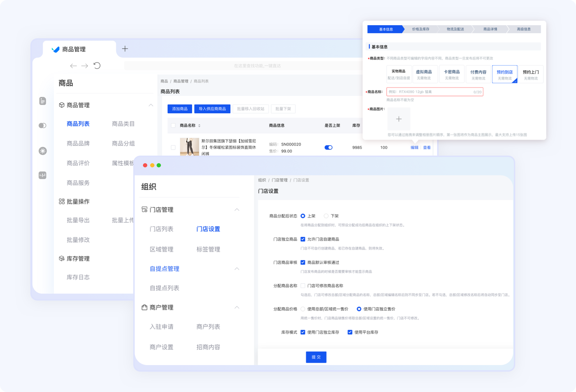Click the contrast/theme icon in the left rail

coord(43,126)
